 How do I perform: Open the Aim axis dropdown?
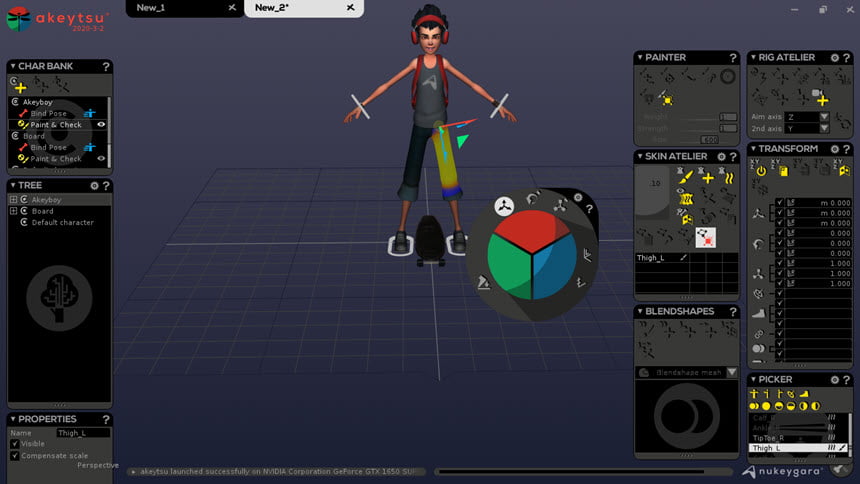click(824, 117)
